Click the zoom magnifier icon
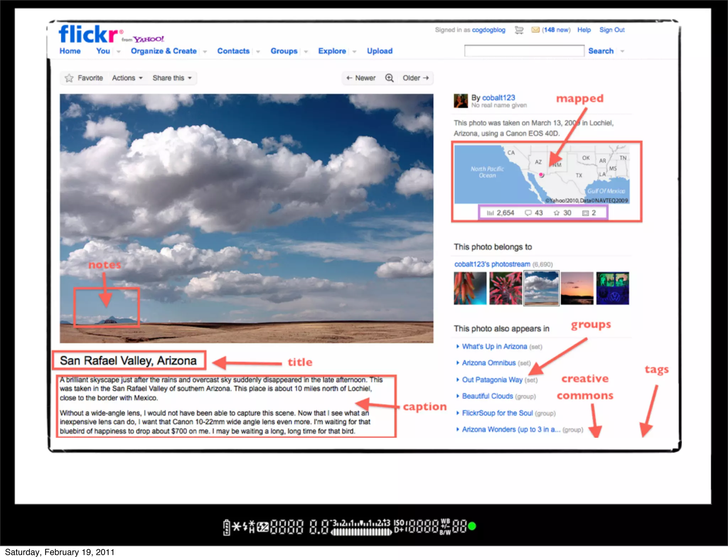Screen dimensions: 728x560 click(x=389, y=78)
